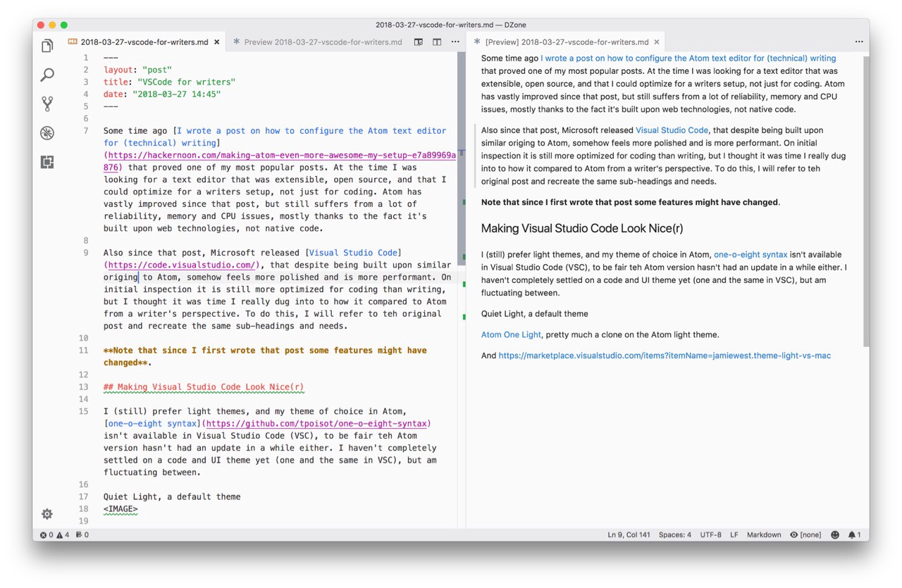Click the <IMAGE> placeholder on line 18
Image resolution: width=902 pixels, height=588 pixels.
[121, 509]
